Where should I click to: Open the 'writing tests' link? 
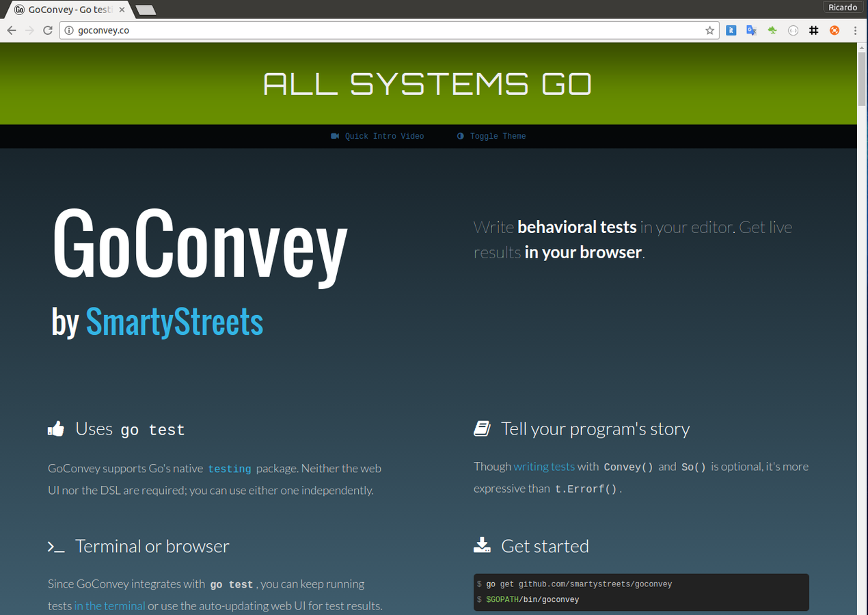point(544,467)
